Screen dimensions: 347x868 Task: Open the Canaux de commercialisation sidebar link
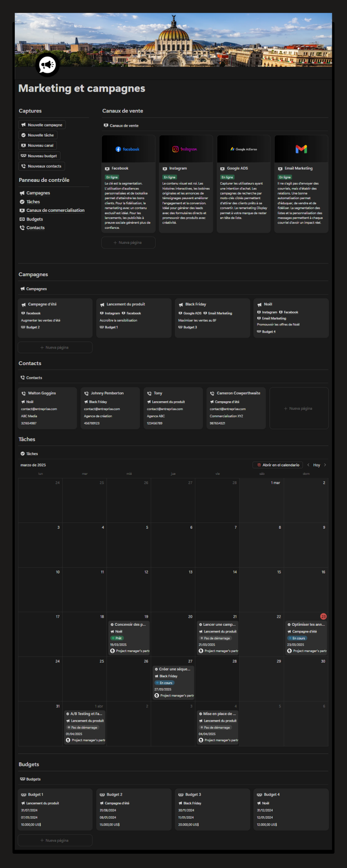point(55,210)
